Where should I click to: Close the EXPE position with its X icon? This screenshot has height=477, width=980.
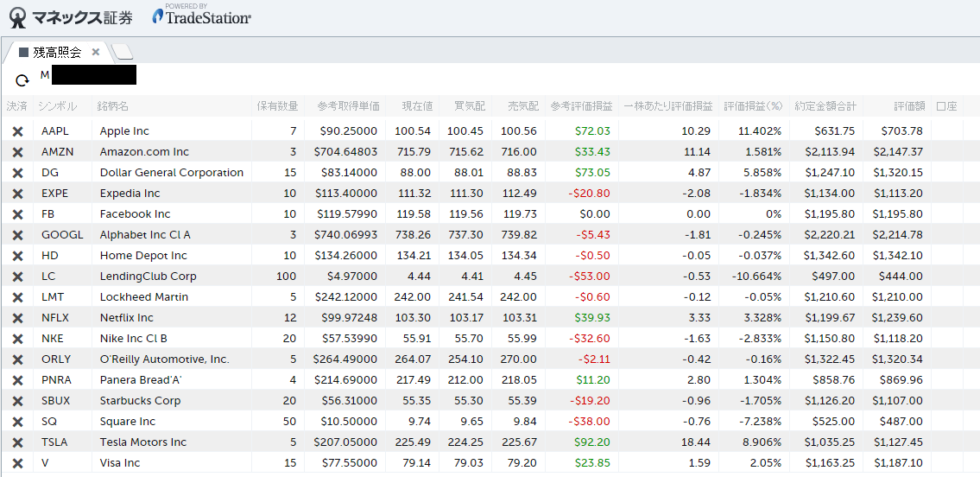pyautogui.click(x=18, y=194)
